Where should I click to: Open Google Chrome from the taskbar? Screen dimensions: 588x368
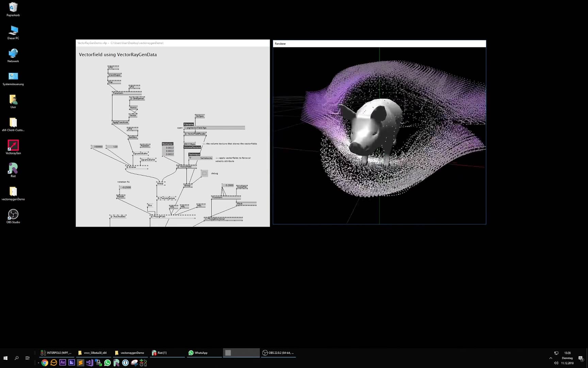click(x=45, y=363)
